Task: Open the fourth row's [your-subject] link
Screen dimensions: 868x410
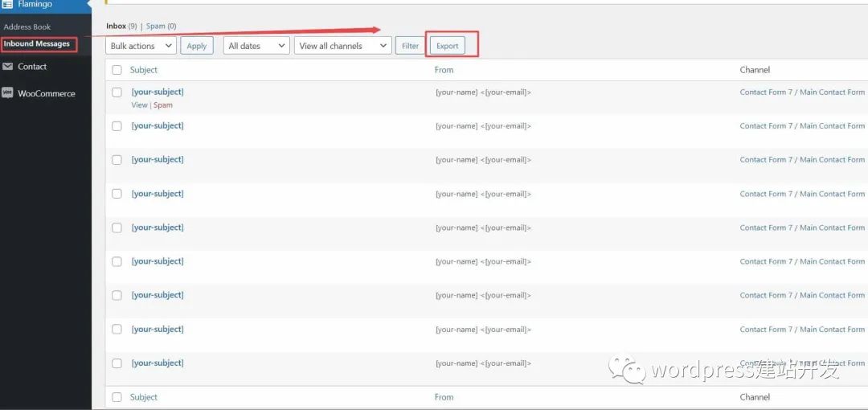Action: pos(158,194)
